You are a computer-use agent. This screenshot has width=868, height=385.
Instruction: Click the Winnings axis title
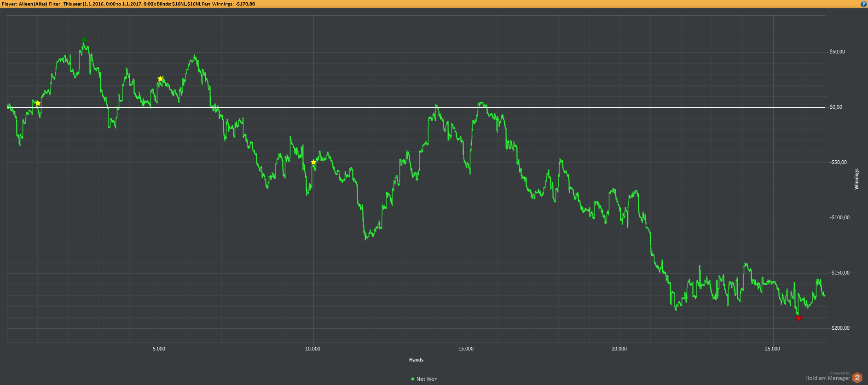856,179
